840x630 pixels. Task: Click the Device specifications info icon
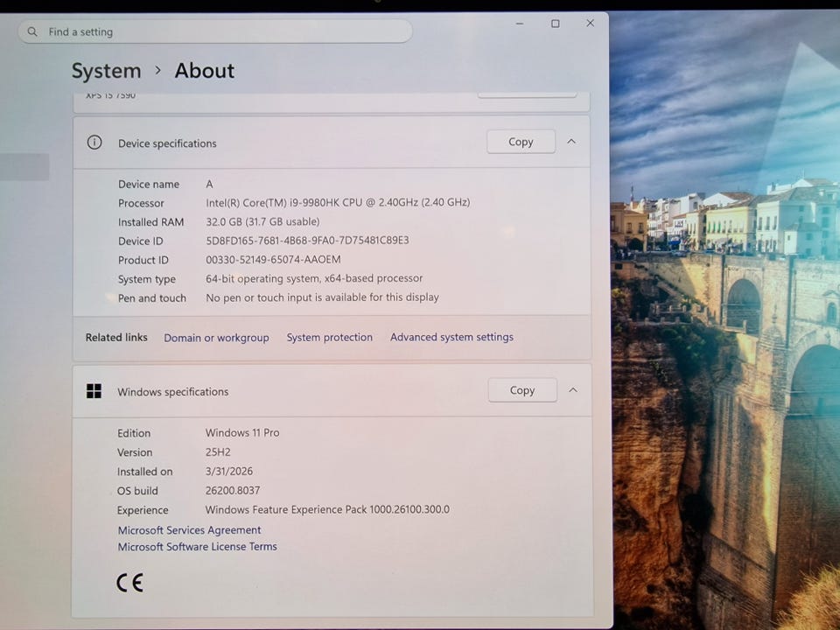(94, 143)
